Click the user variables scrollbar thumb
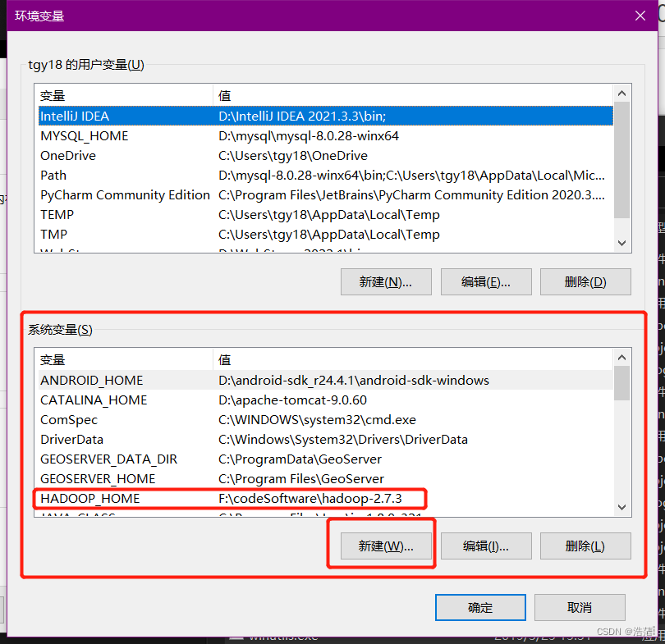 (x=621, y=160)
